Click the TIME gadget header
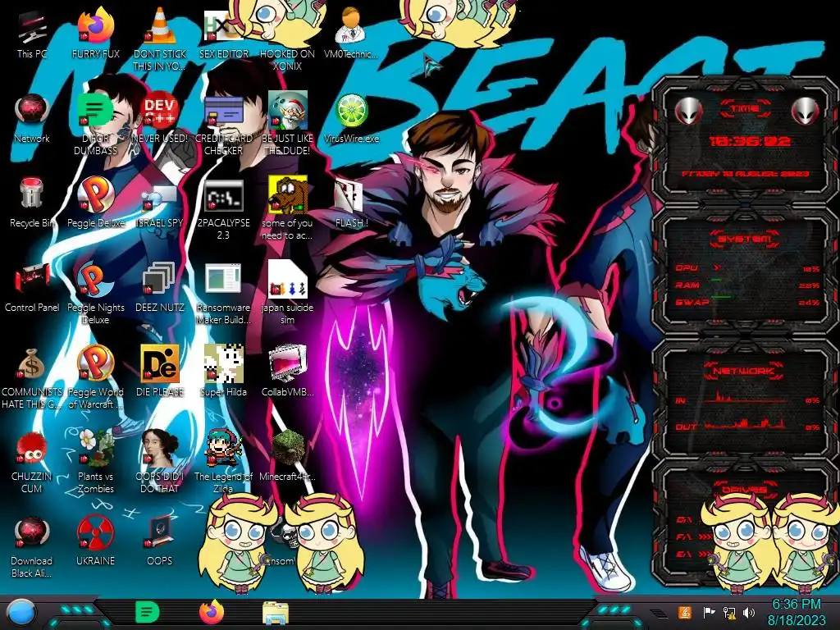 tap(745, 109)
